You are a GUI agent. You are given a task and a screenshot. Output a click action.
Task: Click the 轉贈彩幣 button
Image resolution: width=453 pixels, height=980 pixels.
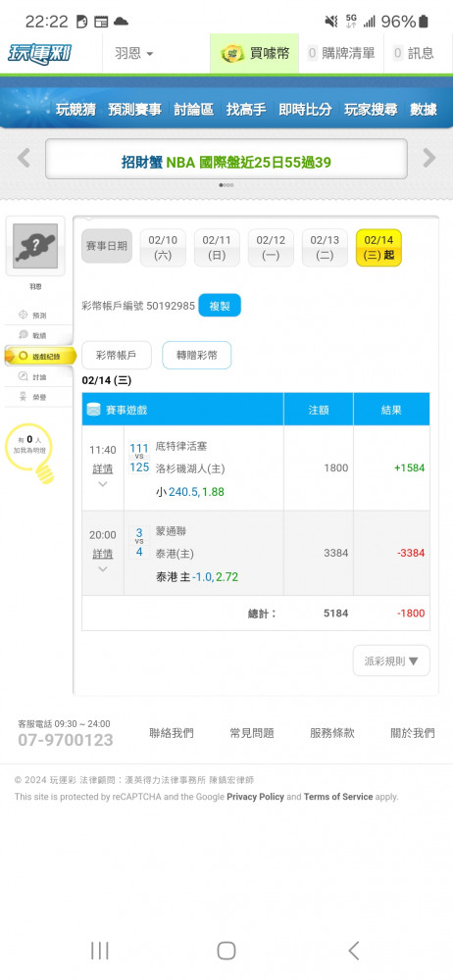pyautogui.click(x=196, y=356)
